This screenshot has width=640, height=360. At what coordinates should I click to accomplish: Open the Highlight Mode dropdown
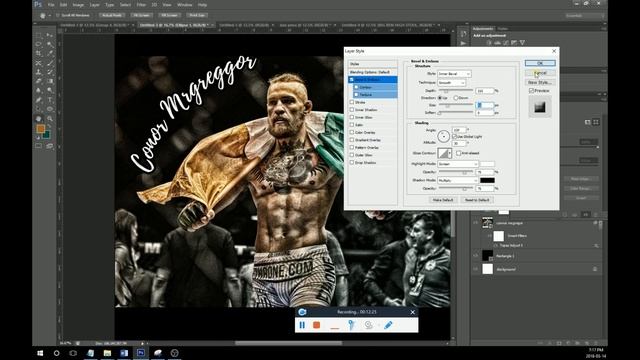click(x=458, y=164)
